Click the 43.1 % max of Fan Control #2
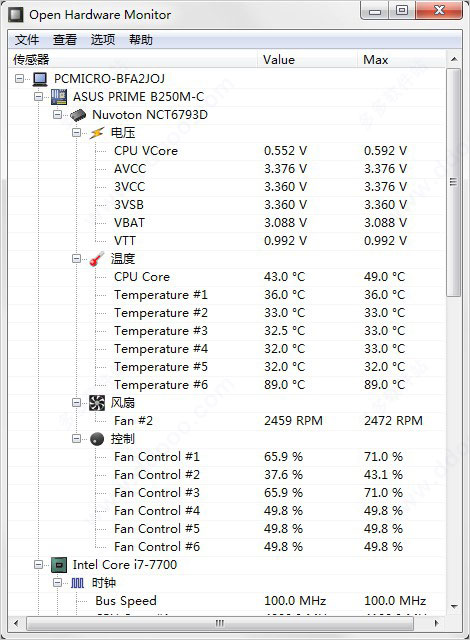This screenshot has height=640, width=470. coord(383,475)
